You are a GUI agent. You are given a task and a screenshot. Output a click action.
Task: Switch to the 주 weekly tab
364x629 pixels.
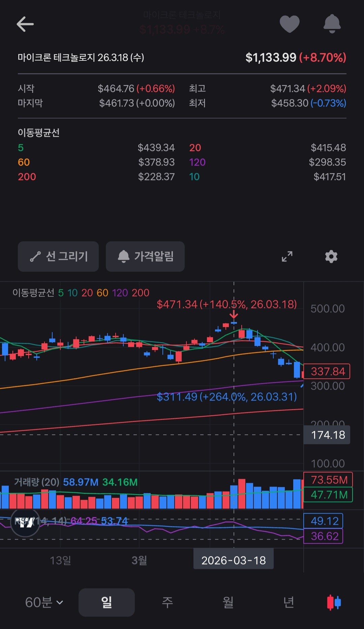(167, 602)
